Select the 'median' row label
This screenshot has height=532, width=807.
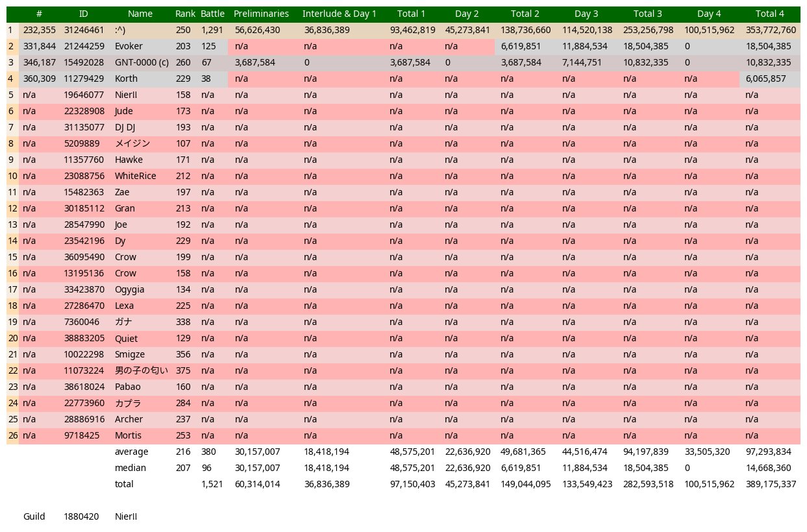(130, 468)
